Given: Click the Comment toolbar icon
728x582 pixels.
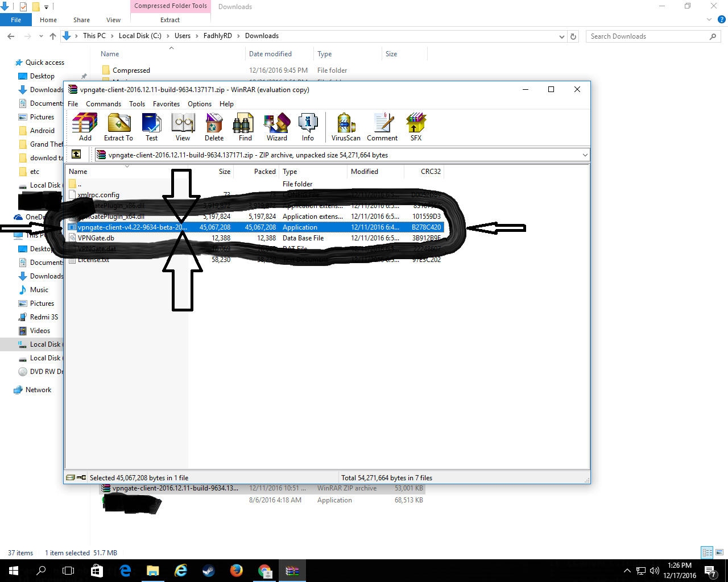Looking at the screenshot, I should [x=382, y=127].
